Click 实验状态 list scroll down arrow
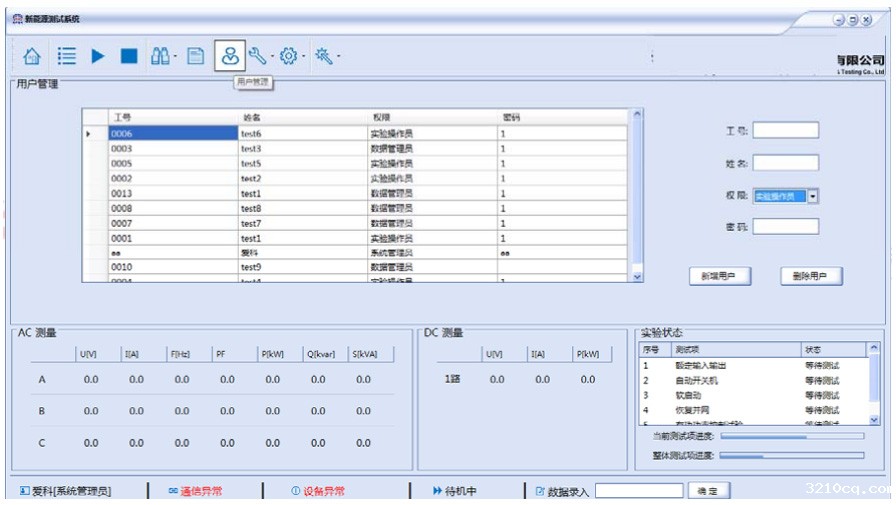The height and width of the screenshot is (505, 896). [874, 420]
